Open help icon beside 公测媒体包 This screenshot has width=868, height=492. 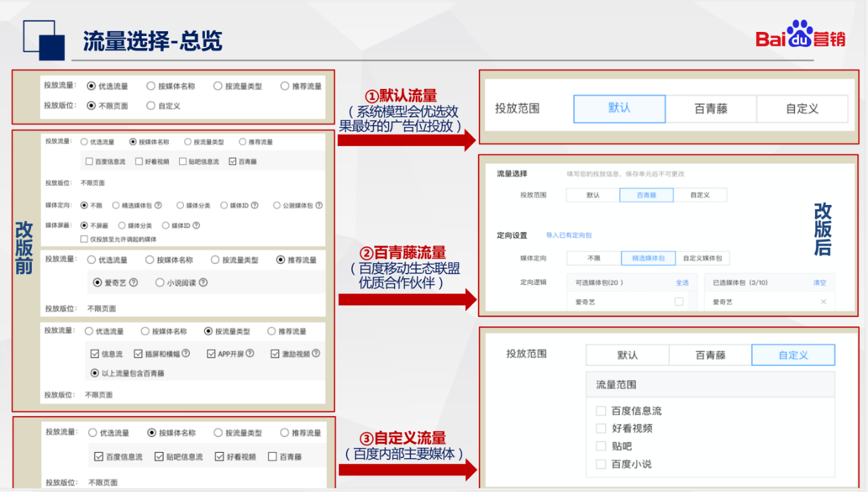click(319, 205)
